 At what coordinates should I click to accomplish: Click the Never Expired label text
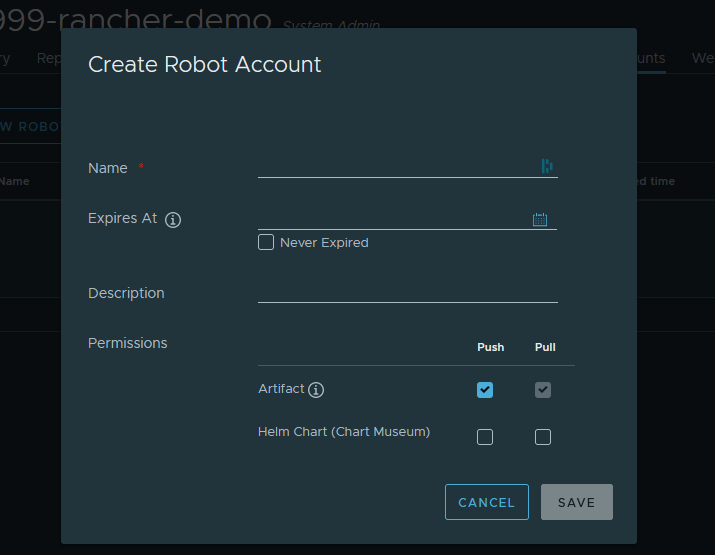(324, 243)
